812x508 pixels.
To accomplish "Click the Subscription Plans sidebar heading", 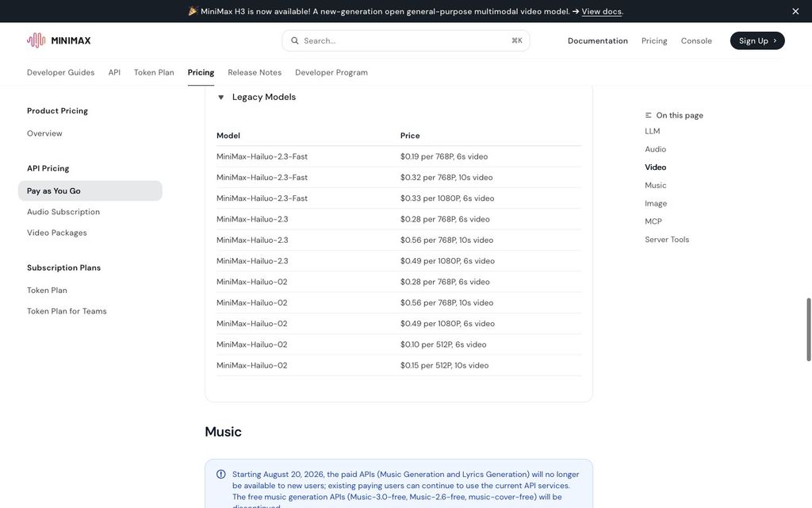I will pos(63,268).
